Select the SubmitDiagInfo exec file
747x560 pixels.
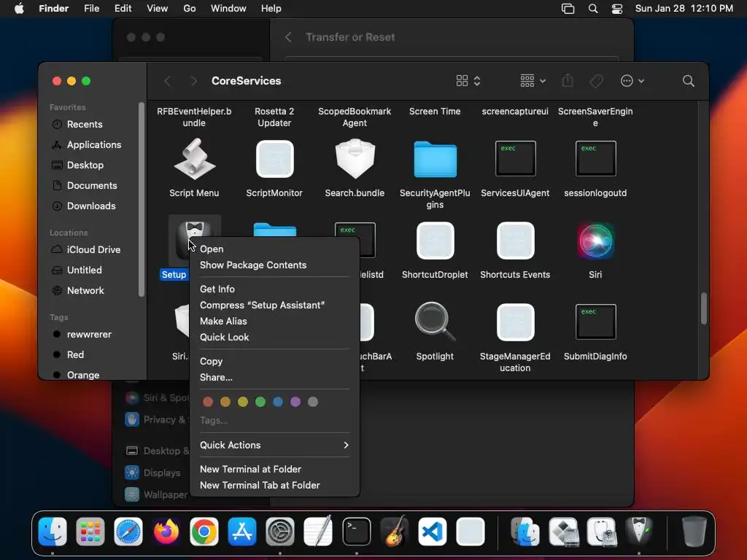click(x=595, y=322)
